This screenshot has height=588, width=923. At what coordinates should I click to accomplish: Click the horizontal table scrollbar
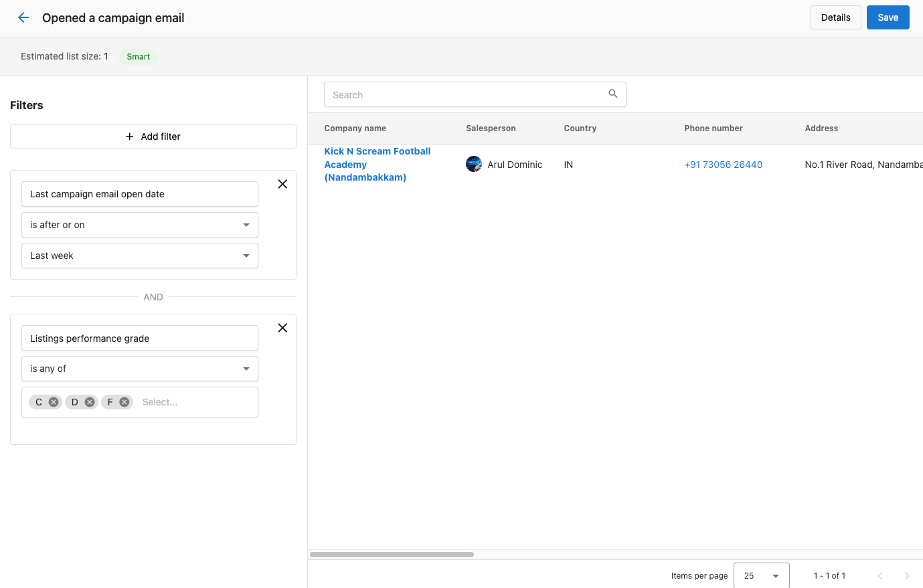(392, 555)
